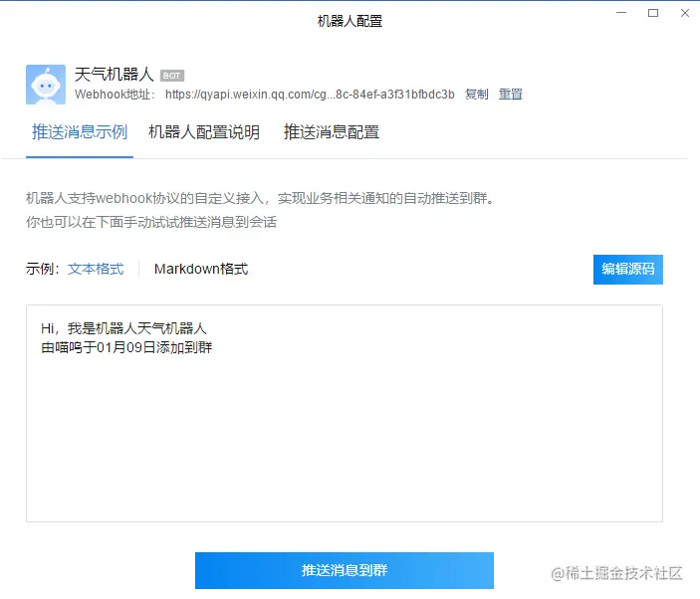Open the 机器人配置说明 tab
Screen dimensions: 700x599
(204, 132)
